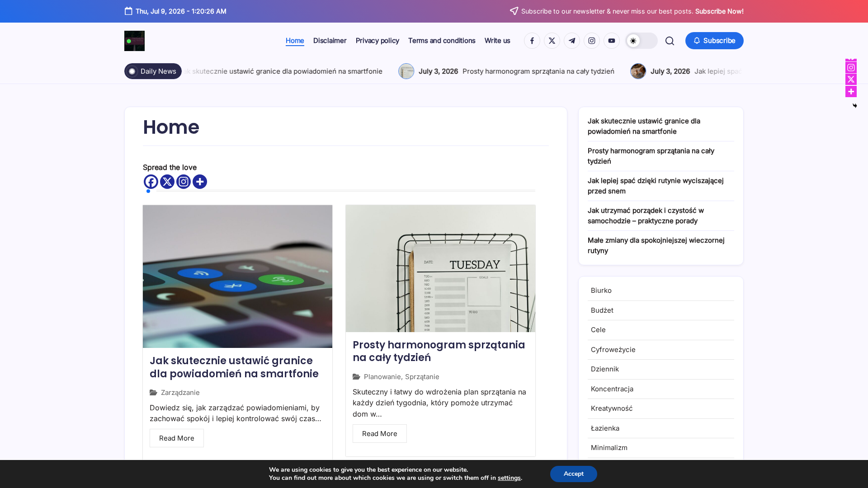
Task: Open the post title Jak skutecznie ustawić granice
Action: click(x=234, y=367)
